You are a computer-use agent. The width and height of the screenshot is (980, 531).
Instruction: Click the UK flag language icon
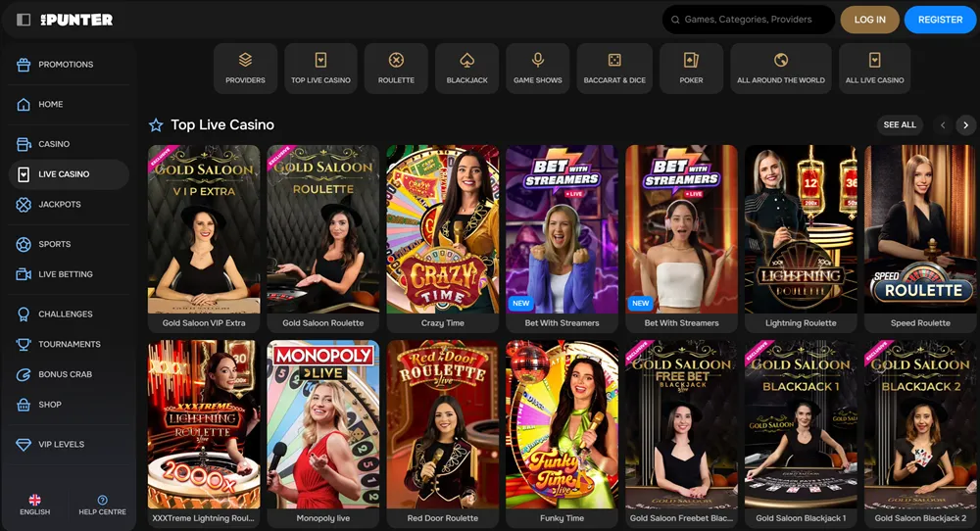pos(35,500)
